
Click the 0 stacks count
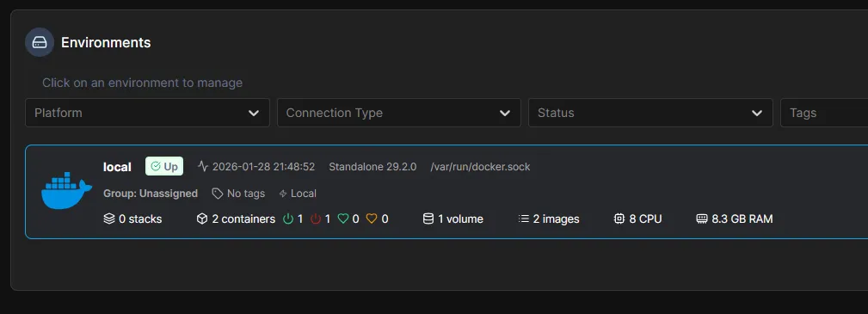tap(140, 219)
